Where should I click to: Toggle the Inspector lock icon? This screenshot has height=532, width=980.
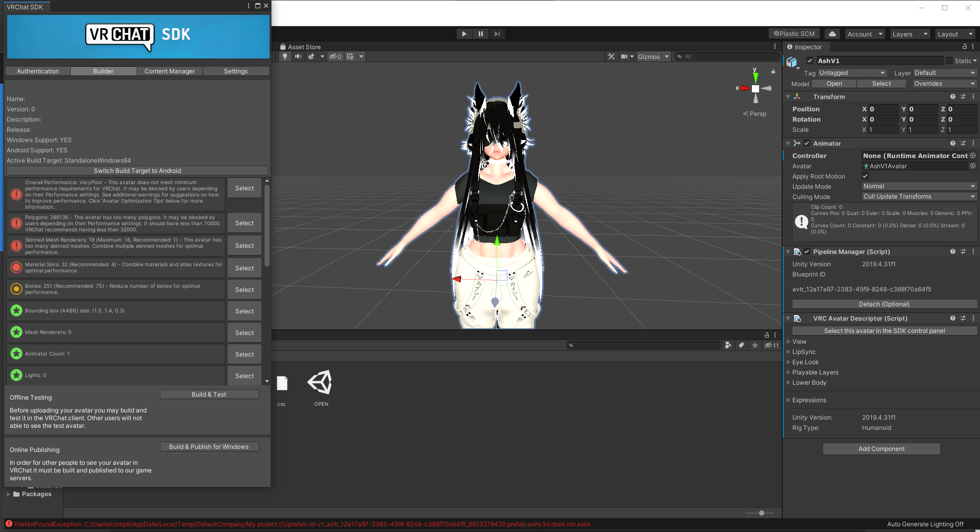click(964, 47)
